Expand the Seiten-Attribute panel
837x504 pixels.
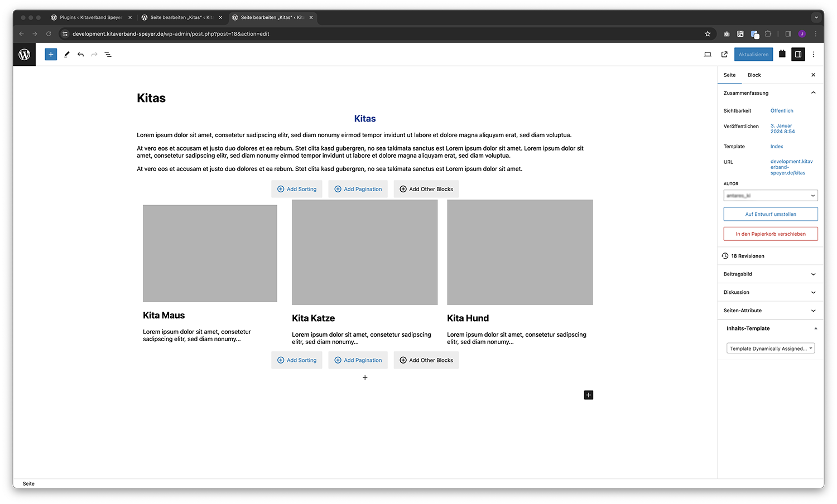770,311
